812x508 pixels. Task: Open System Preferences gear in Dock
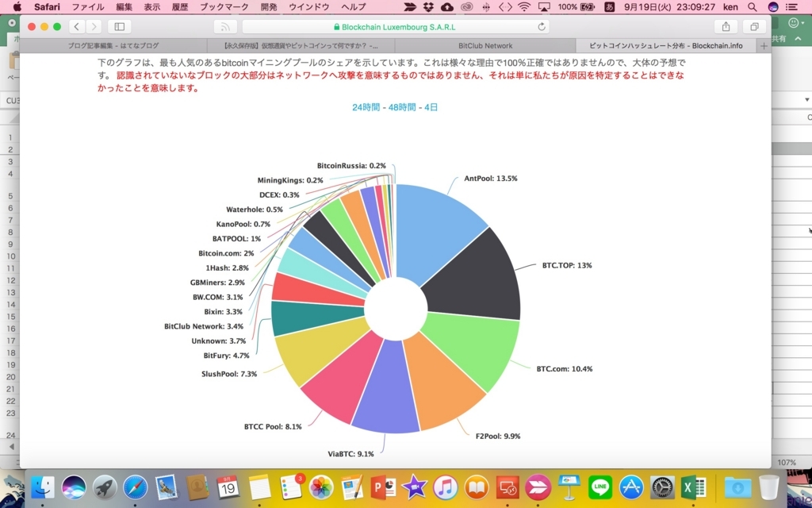pyautogui.click(x=662, y=487)
